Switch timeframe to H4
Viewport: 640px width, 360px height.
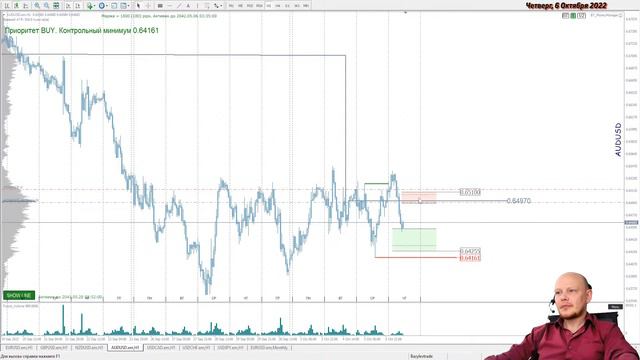point(278,6)
